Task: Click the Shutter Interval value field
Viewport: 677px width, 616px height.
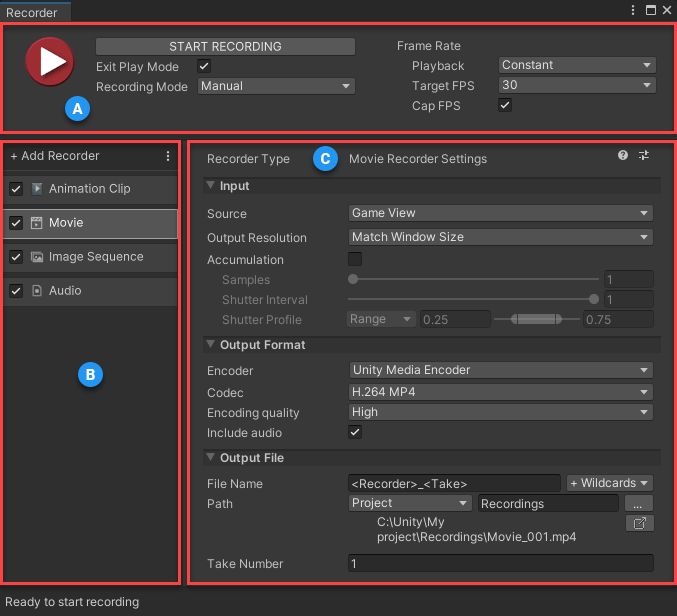Action: click(x=629, y=299)
